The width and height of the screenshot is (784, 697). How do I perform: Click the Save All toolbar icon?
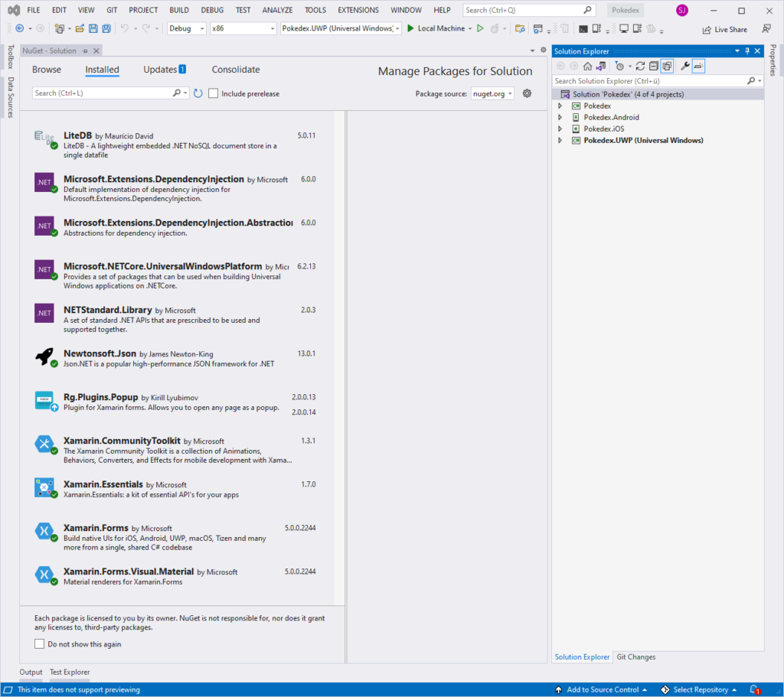point(106,29)
